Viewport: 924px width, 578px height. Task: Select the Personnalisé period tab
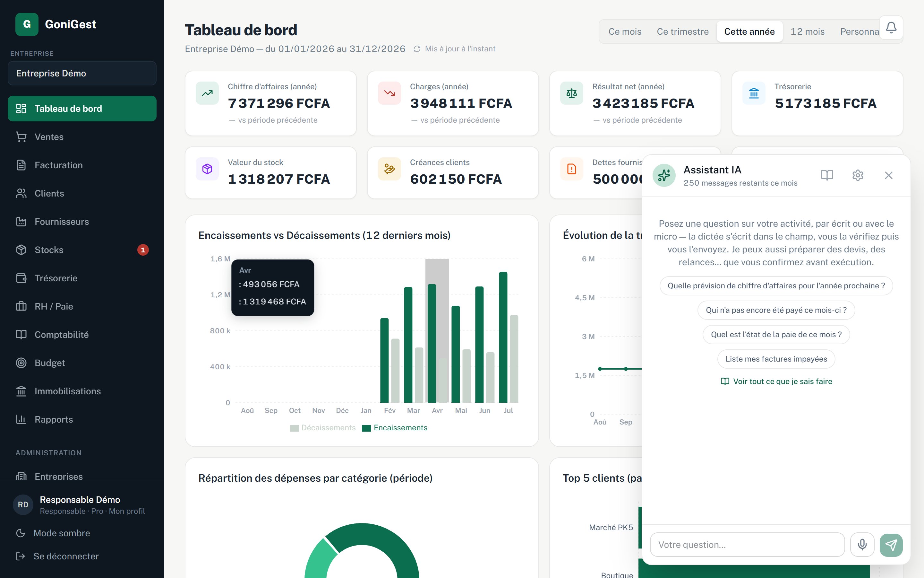click(x=859, y=32)
